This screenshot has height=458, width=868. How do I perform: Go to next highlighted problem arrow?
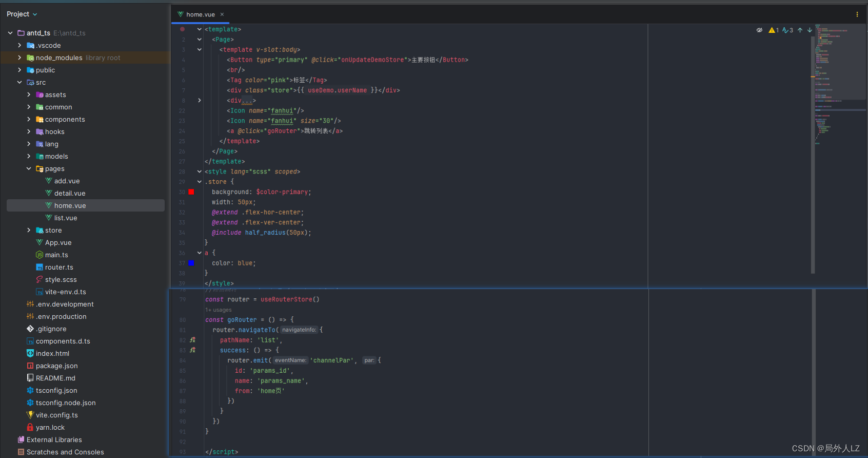[810, 30]
